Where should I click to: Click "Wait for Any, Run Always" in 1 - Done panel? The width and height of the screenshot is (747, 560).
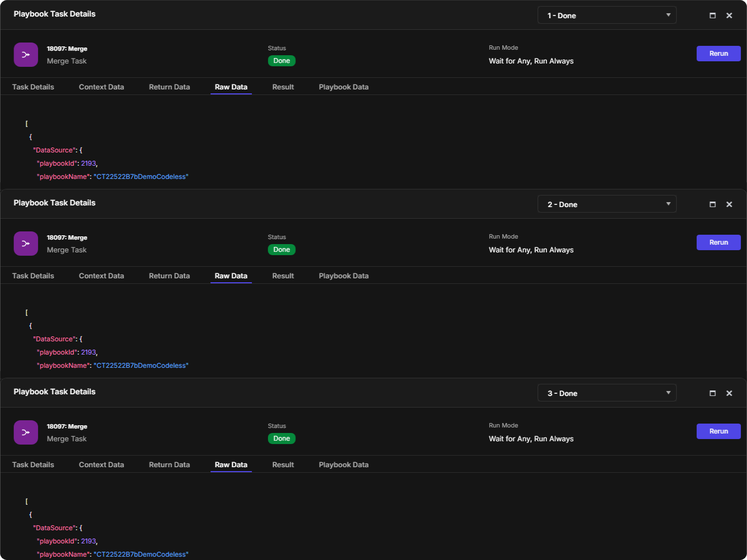click(x=531, y=61)
